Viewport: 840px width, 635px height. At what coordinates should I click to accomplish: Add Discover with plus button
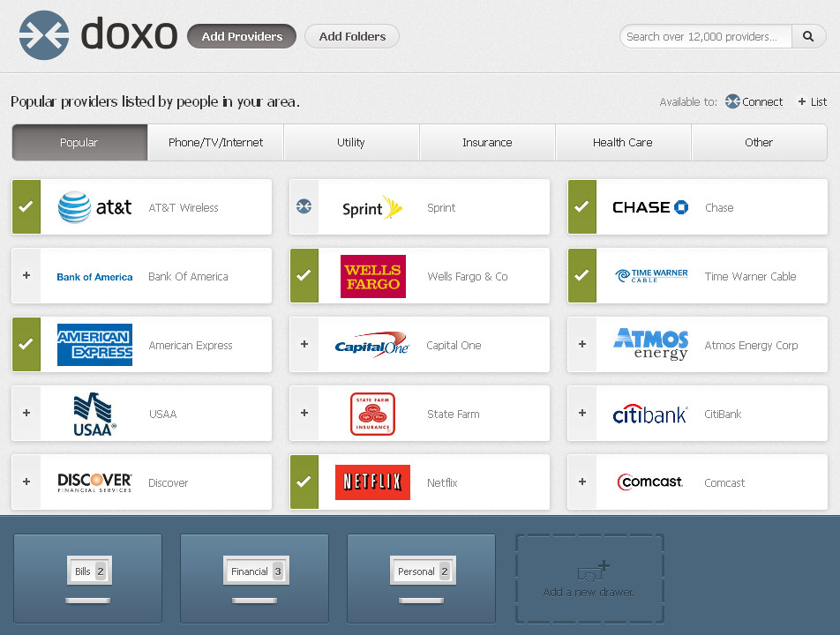coord(26,482)
